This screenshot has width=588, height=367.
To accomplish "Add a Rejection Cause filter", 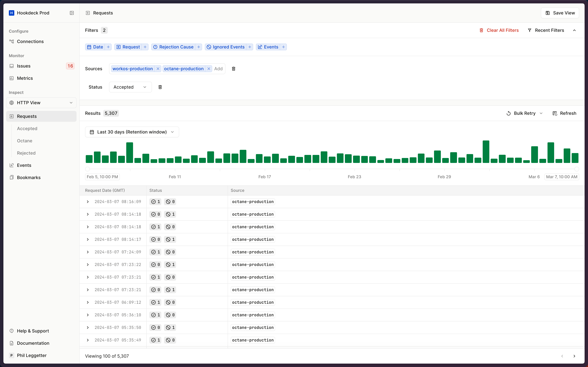I will (x=199, y=47).
